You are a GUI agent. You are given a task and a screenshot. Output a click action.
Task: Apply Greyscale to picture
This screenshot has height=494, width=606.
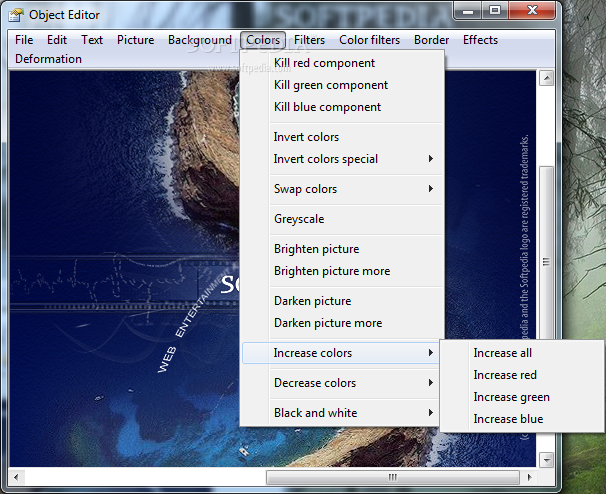[342, 219]
